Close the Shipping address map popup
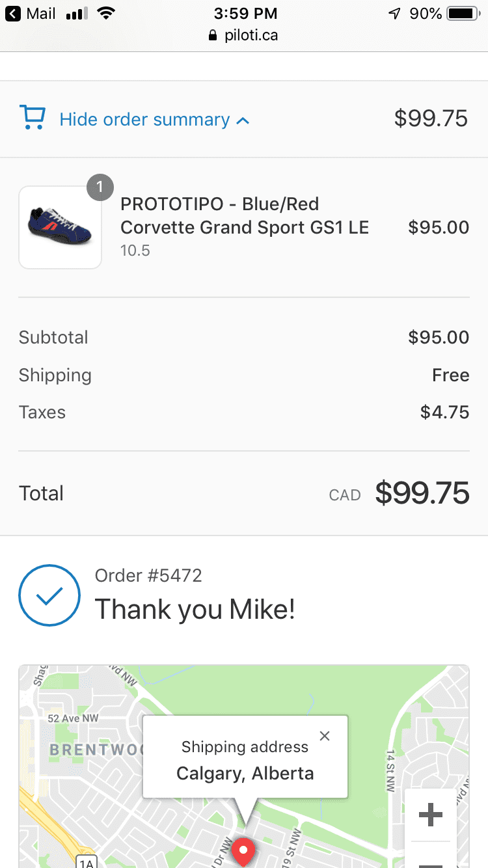488x868 pixels. coord(325,736)
